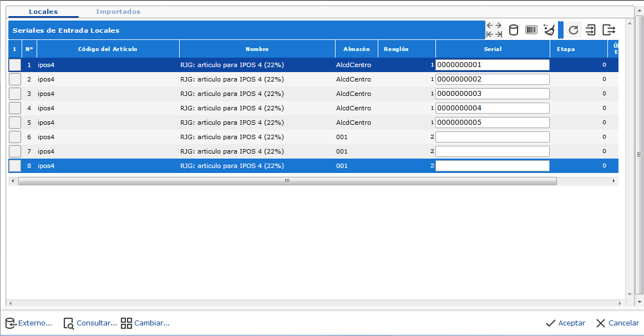This screenshot has width=644, height=336.
Task: Click the panel vertical scrollbar down arrow
Action: pos(629,294)
